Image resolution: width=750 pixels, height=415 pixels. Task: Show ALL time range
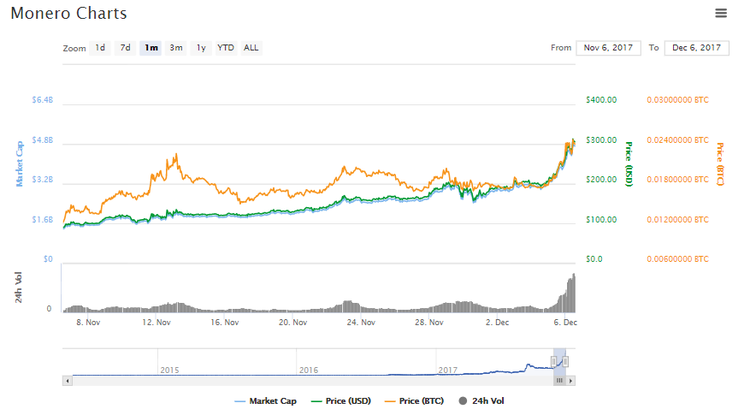pos(251,48)
